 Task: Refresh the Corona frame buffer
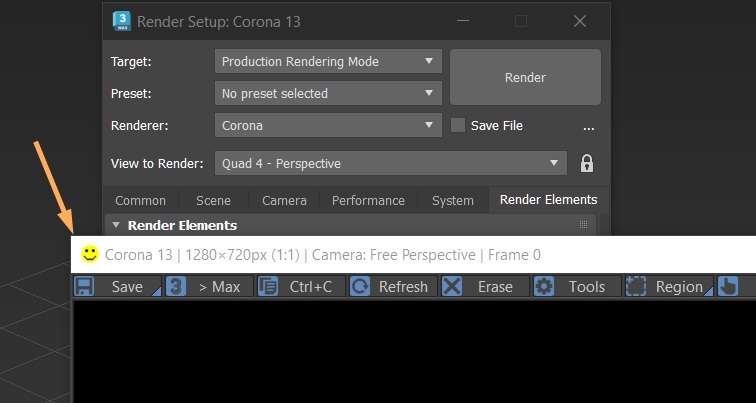pyautogui.click(x=391, y=287)
